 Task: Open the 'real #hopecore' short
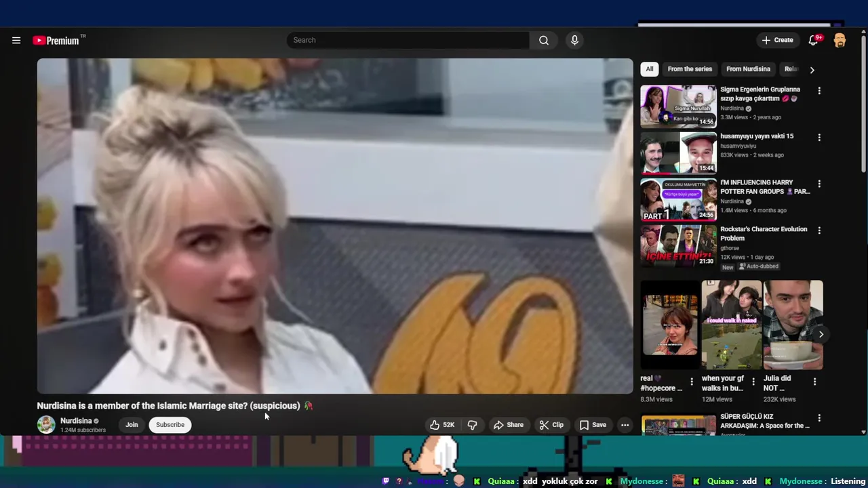[669, 325]
